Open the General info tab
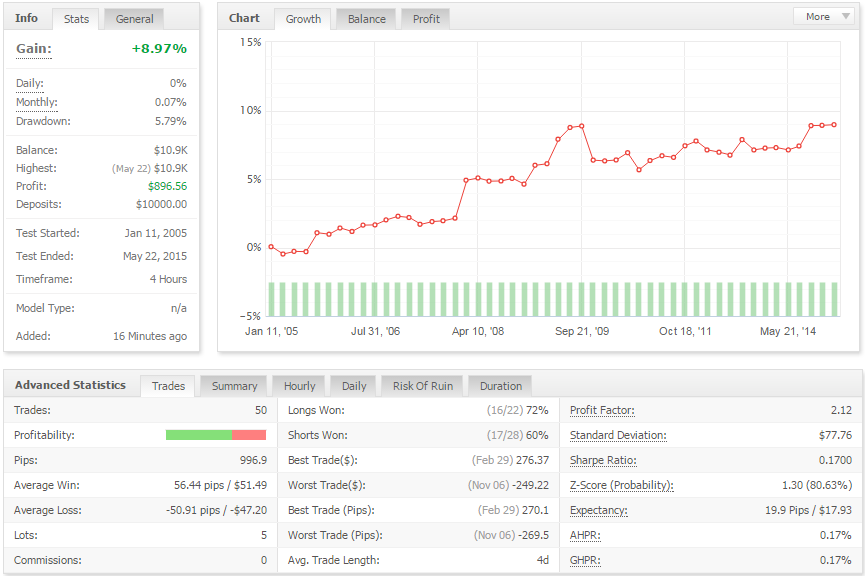This screenshot has width=865, height=576. [x=134, y=19]
